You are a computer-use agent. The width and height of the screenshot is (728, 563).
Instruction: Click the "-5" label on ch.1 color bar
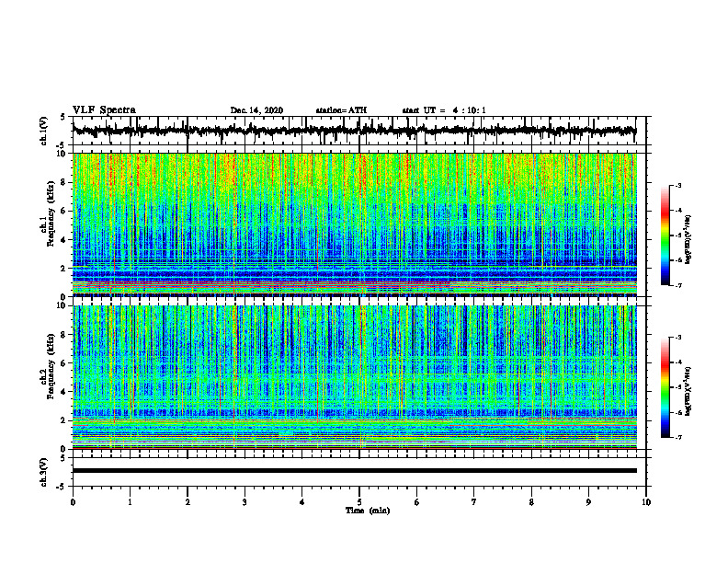click(677, 236)
